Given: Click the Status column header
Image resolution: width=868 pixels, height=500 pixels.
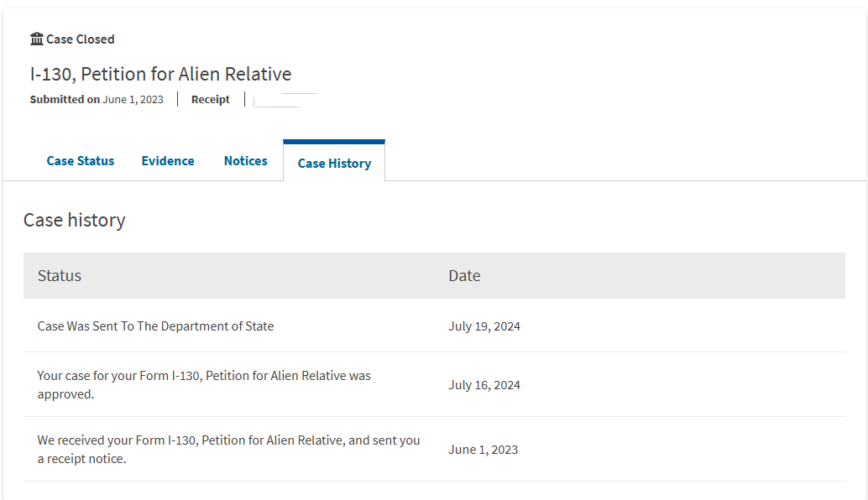Looking at the screenshot, I should click(60, 275).
